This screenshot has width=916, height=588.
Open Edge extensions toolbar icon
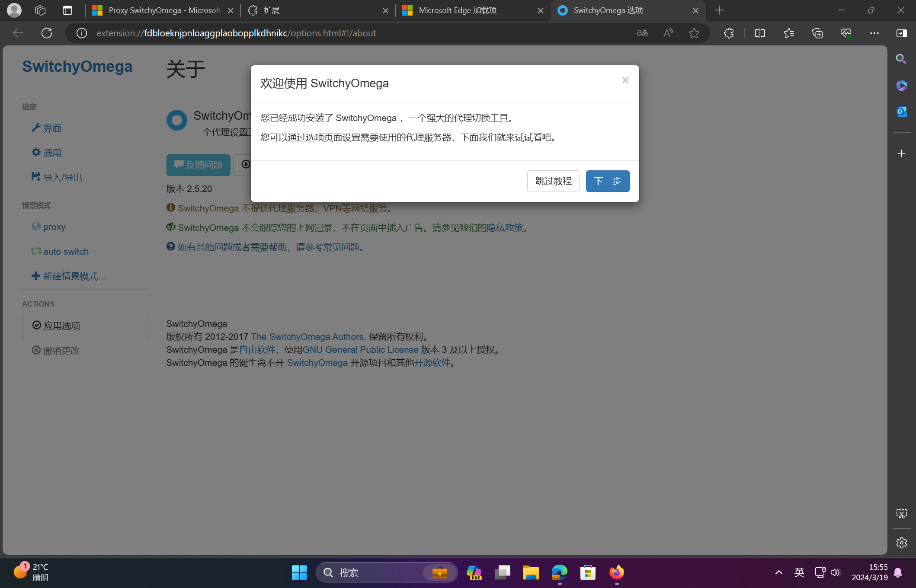point(729,33)
